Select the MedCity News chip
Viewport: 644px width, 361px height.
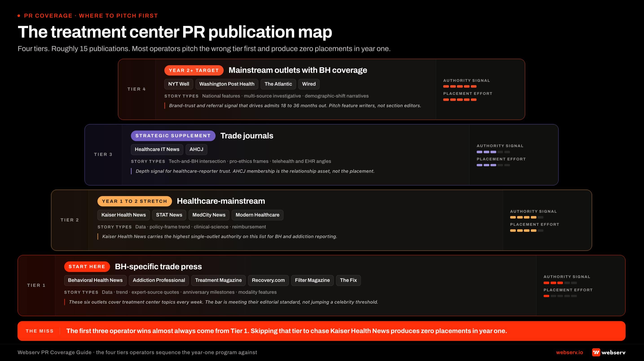point(209,215)
